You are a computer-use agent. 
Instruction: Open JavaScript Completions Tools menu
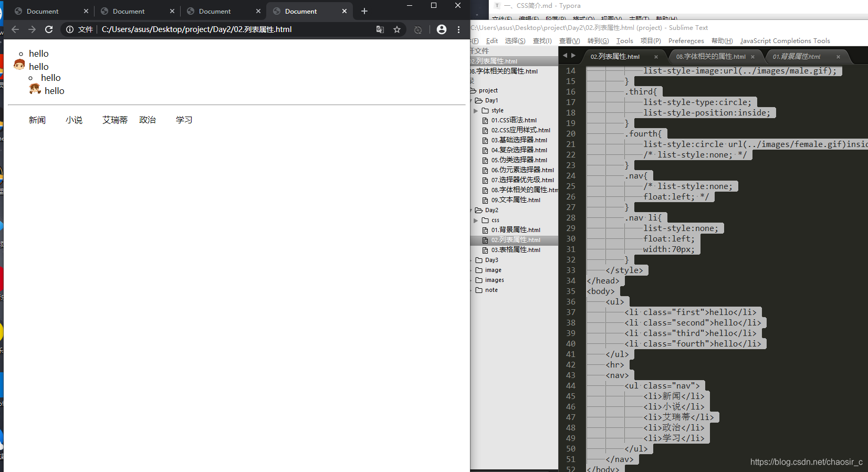click(785, 41)
